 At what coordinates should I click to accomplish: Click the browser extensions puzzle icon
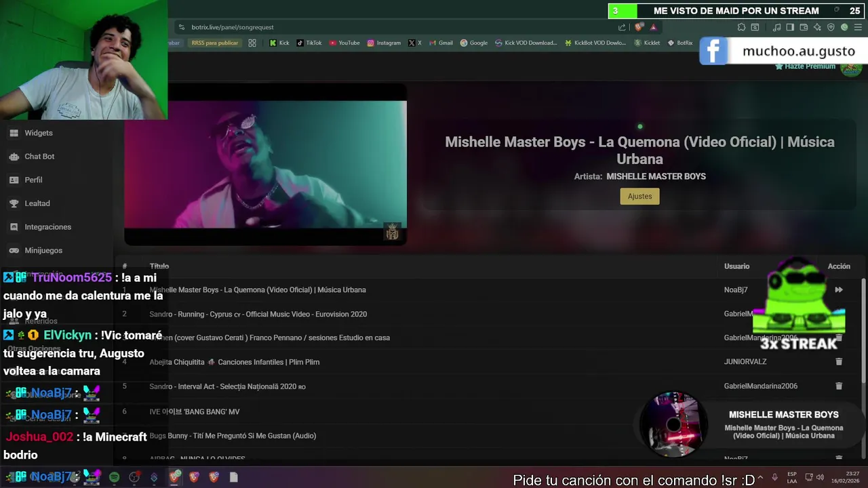click(741, 27)
